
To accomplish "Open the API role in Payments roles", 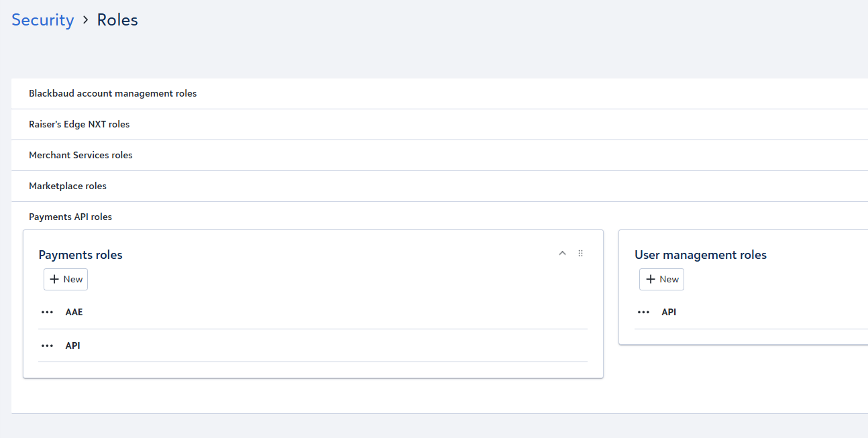I will pyautogui.click(x=73, y=346).
